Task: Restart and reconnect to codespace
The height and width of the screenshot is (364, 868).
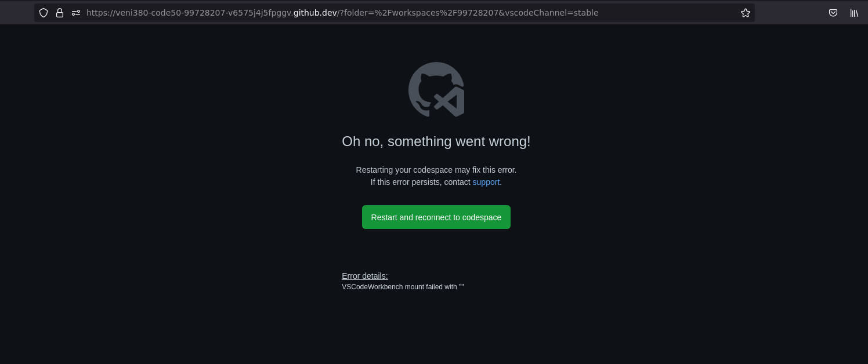Action: tap(436, 217)
